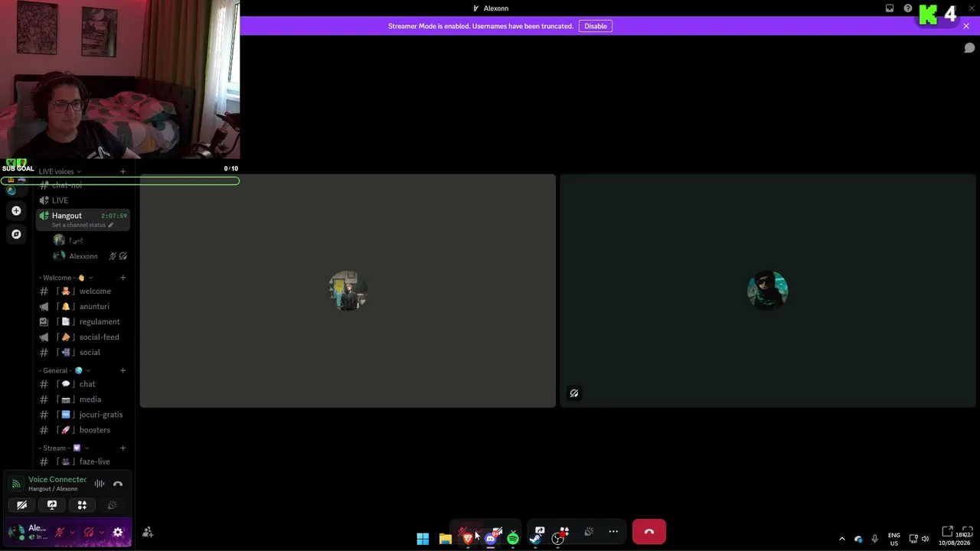Create a channel in Welcome category
Screen dimensions: 980x551
(x=122, y=278)
